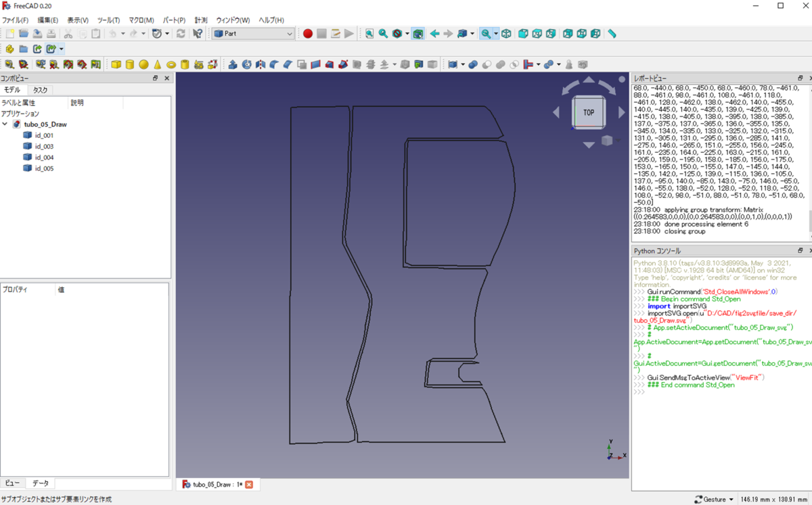The height and width of the screenshot is (505, 812).
Task: Click the dimension readout 146.19 mm x 130.91 mm
Action: tap(775, 500)
